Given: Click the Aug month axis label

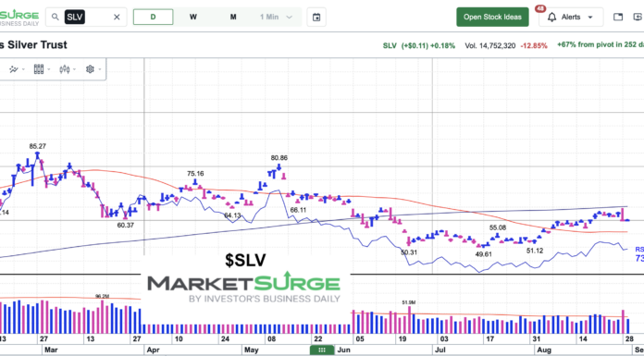Looking at the screenshot, I should click(x=544, y=350).
